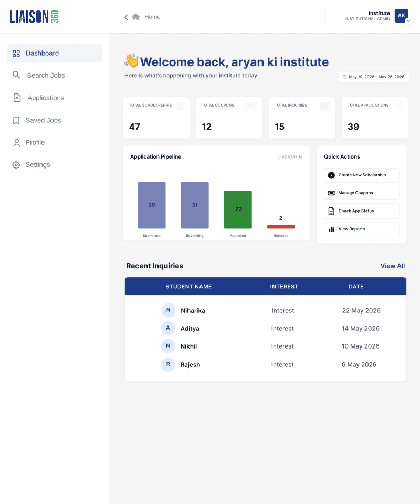The image size is (420, 504).
Task: Click the Manage Coupons ticket icon
Action: point(331,193)
